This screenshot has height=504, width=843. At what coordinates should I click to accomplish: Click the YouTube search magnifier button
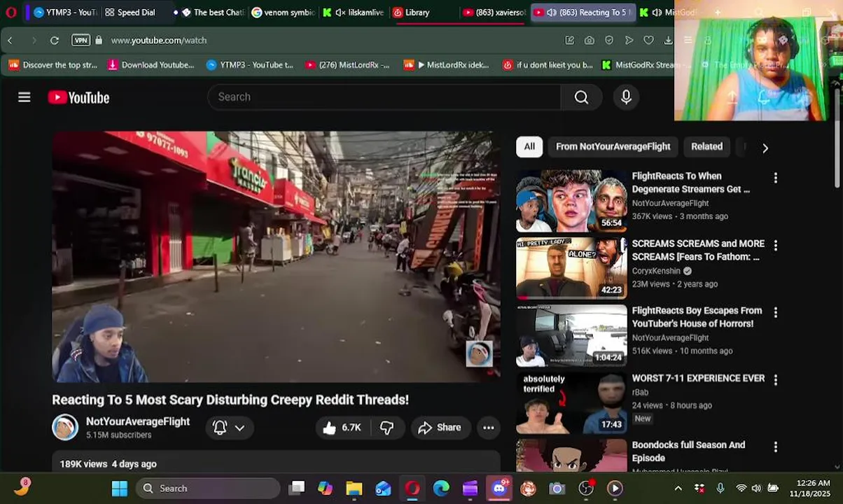click(582, 97)
